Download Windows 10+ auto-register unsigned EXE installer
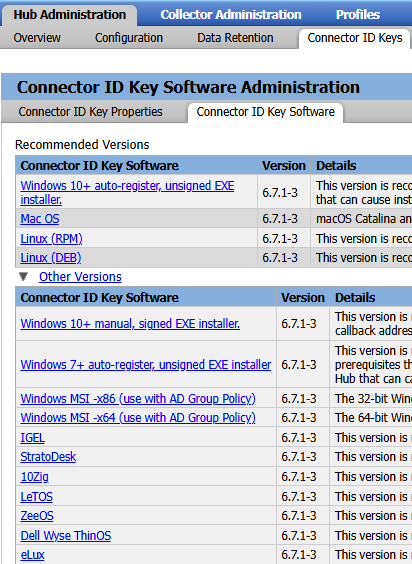 127,192
